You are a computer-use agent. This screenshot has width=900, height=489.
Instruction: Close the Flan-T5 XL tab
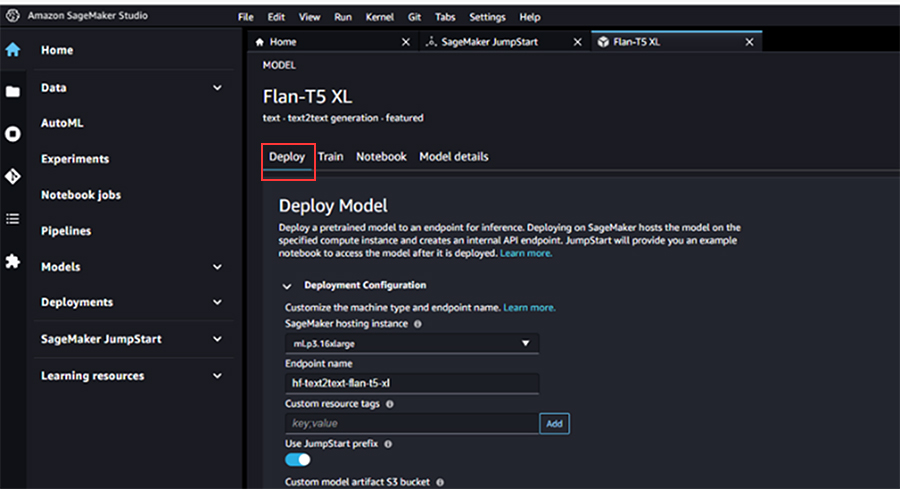[749, 42]
